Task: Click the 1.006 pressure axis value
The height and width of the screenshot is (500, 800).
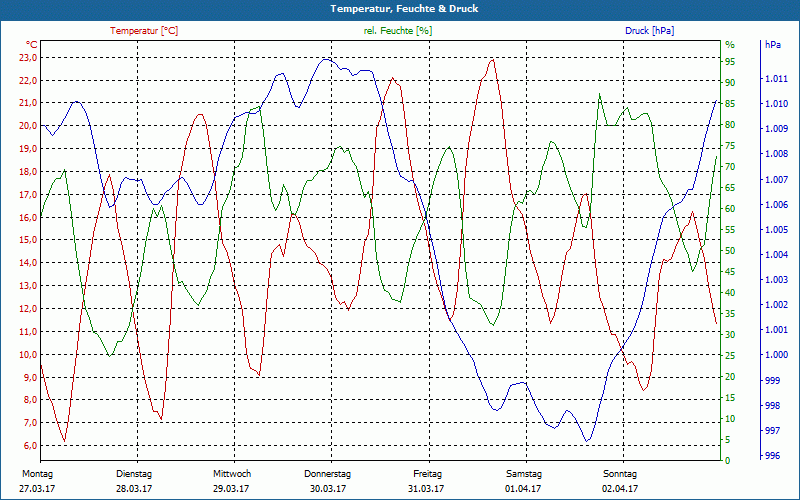Action: (776, 205)
